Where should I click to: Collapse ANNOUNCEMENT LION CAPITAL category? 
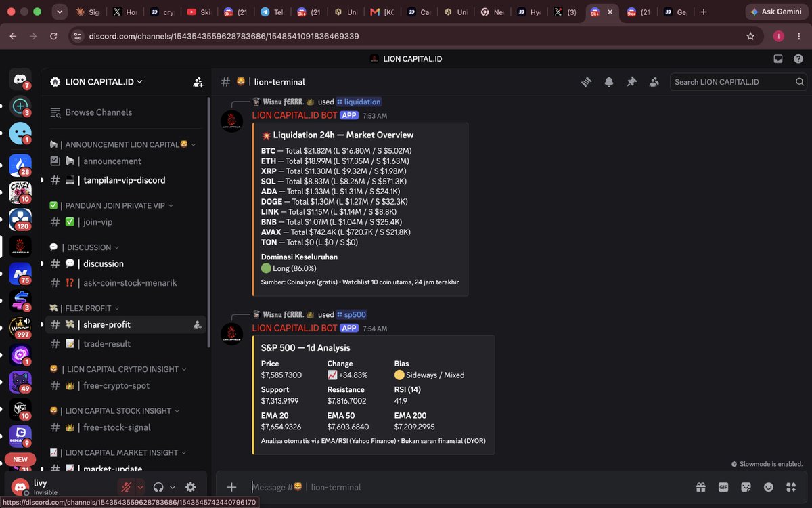[122, 144]
